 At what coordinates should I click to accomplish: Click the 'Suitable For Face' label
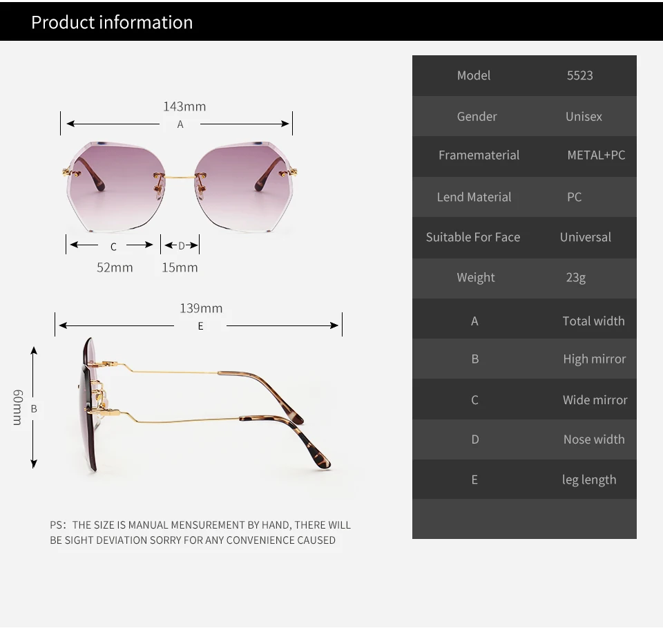(x=472, y=238)
